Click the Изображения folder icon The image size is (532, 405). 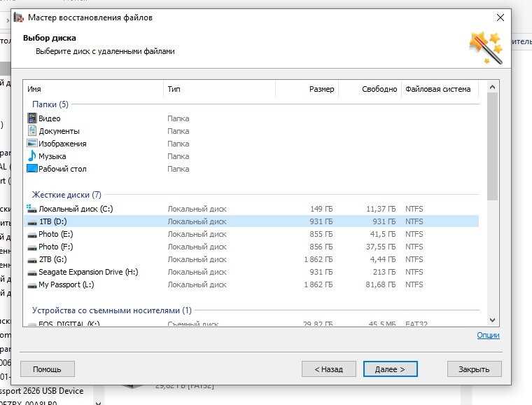pyautogui.click(x=31, y=144)
